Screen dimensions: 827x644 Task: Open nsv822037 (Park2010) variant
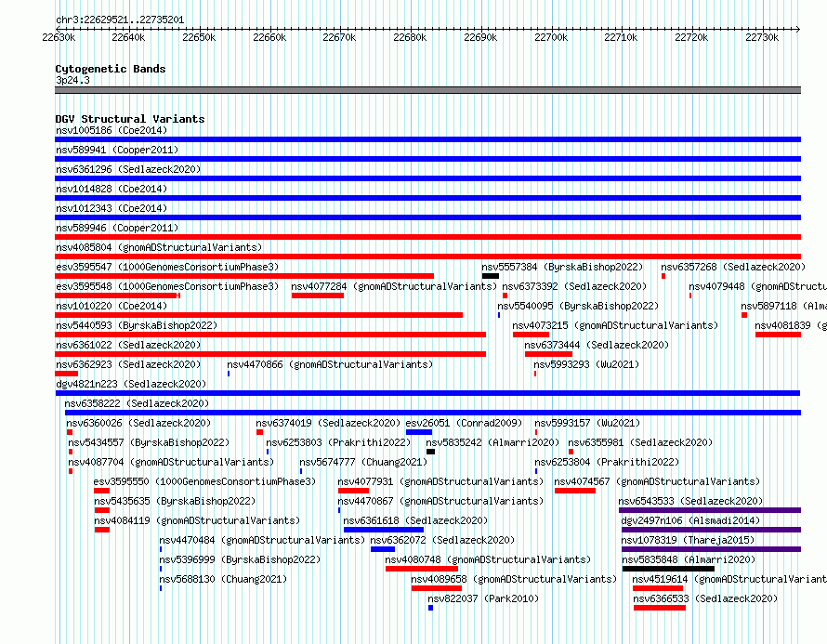pyautogui.click(x=483, y=598)
